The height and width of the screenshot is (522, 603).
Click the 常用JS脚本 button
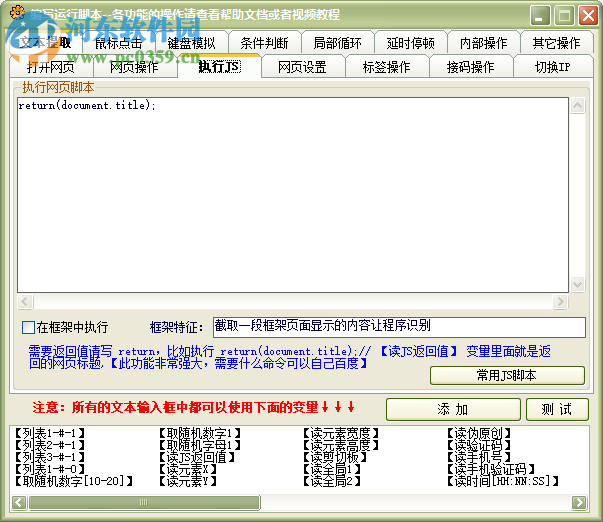coord(507,376)
